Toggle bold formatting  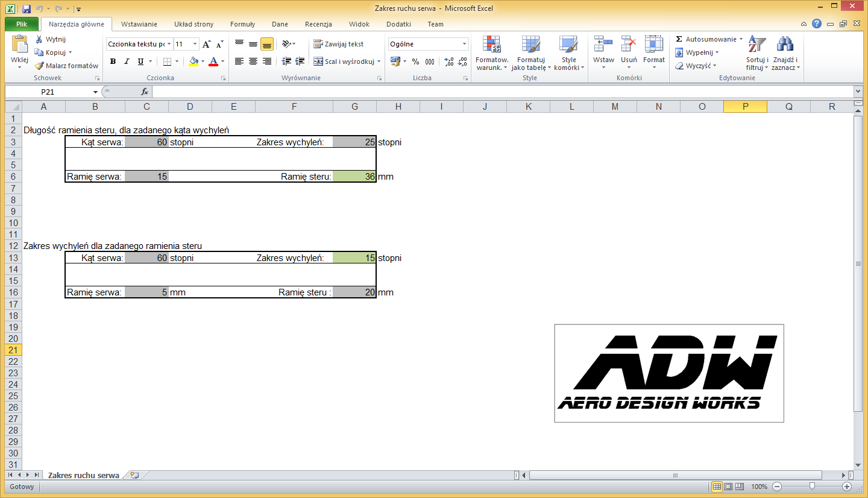pos(113,61)
